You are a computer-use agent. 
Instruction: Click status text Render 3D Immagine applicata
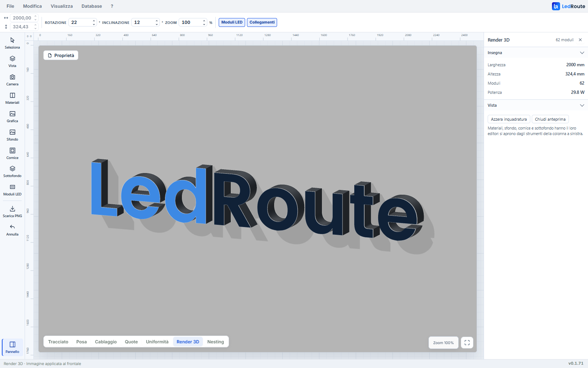click(42, 364)
